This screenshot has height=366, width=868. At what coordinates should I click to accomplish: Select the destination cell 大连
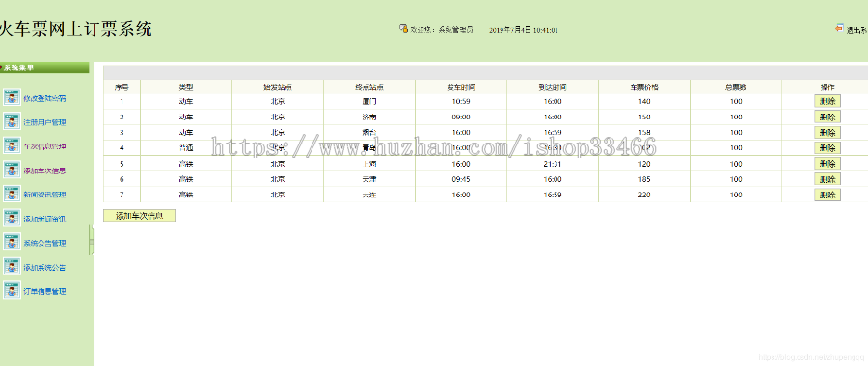click(369, 195)
